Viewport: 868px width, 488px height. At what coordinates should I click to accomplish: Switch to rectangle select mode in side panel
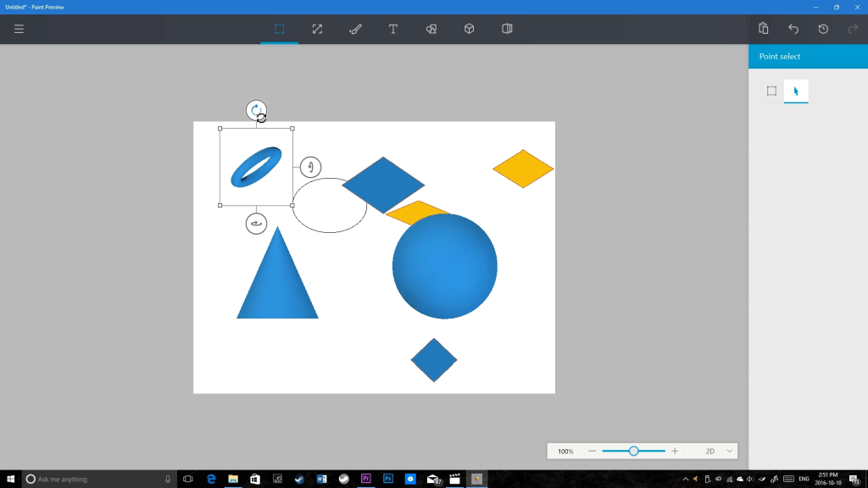[x=771, y=91]
